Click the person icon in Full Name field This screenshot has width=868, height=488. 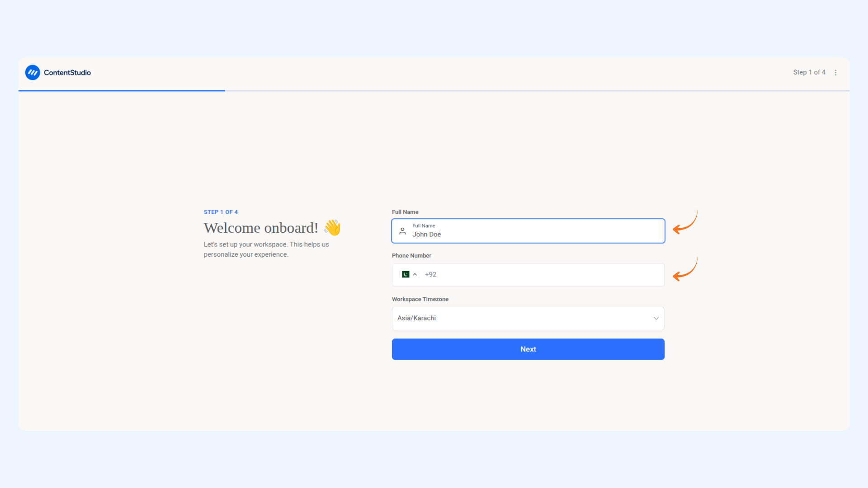402,231
